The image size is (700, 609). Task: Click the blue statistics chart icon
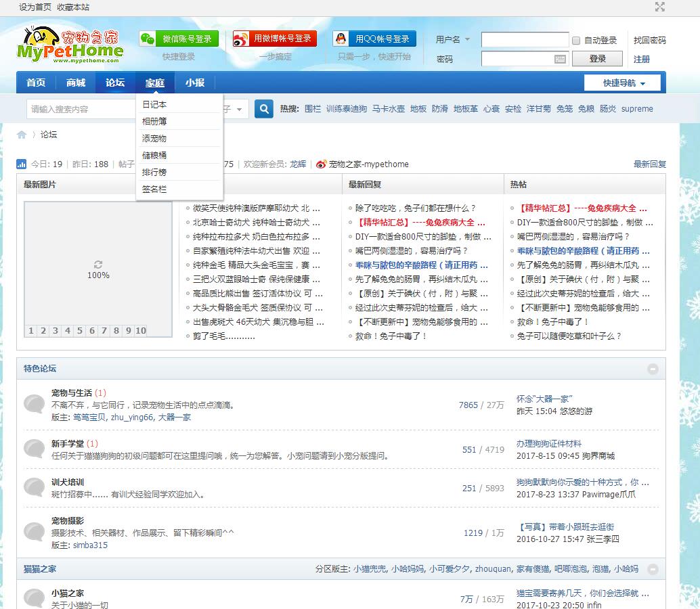tap(22, 164)
